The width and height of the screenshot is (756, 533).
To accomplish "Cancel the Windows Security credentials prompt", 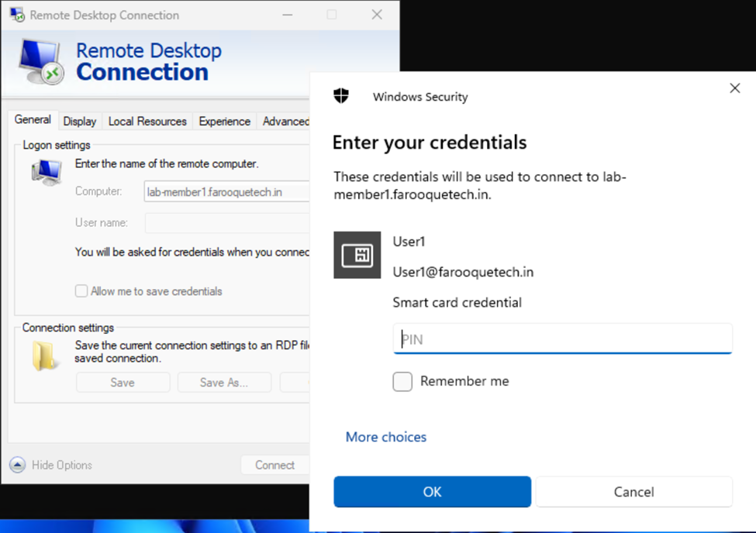I will (634, 492).
